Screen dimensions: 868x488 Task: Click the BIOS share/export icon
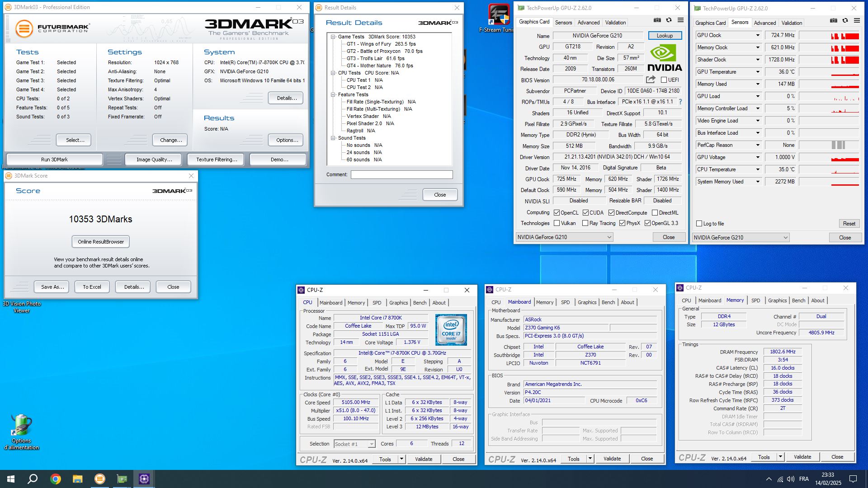651,80
